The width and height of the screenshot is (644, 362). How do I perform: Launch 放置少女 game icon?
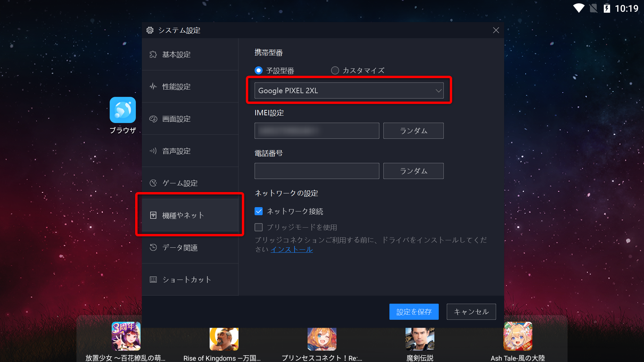[126, 336]
